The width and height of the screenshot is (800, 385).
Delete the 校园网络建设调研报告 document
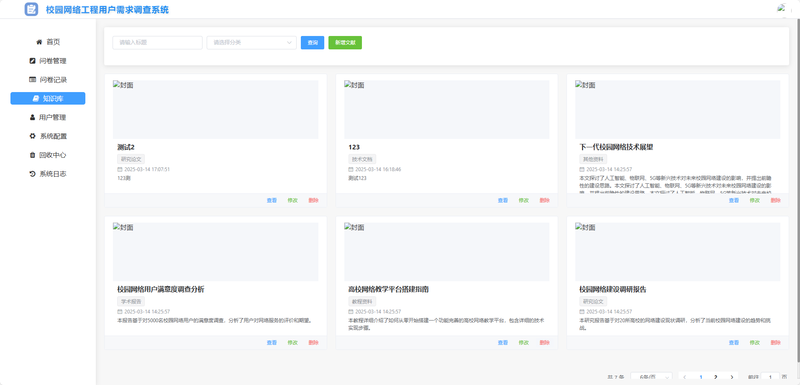pos(776,343)
